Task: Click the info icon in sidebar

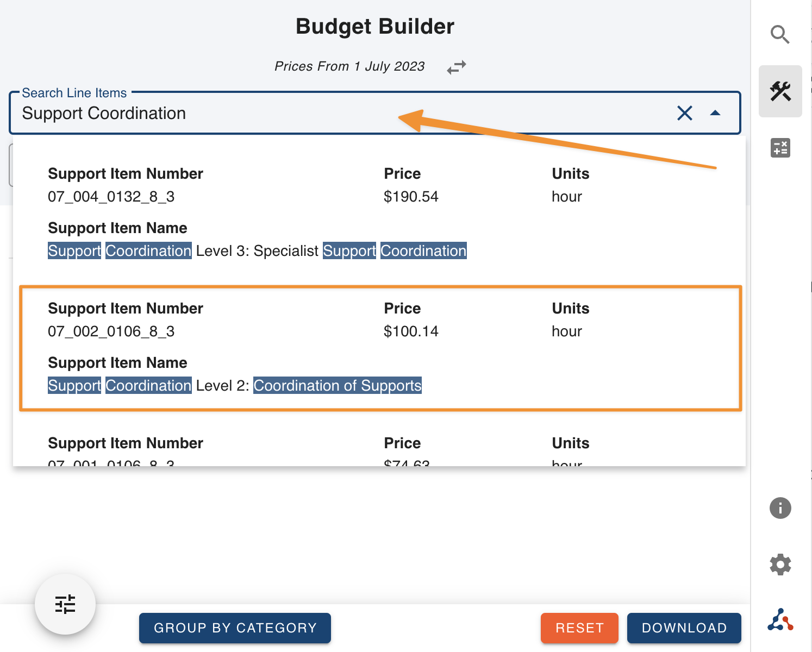Action: [780, 508]
